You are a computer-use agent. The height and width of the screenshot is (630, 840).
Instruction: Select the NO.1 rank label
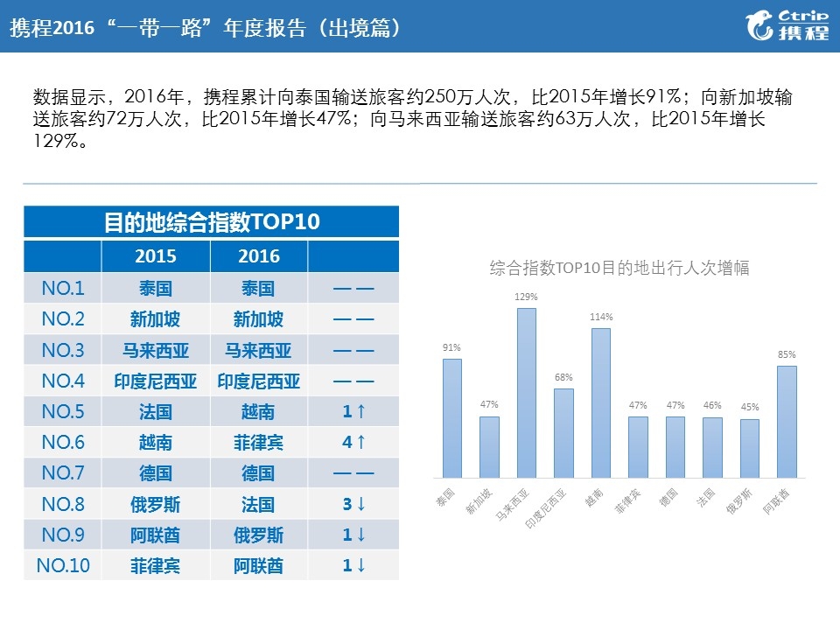[x=63, y=288]
